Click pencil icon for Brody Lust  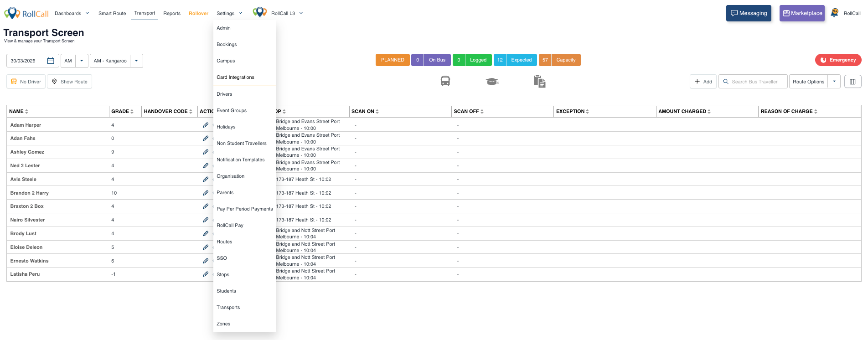(x=206, y=233)
